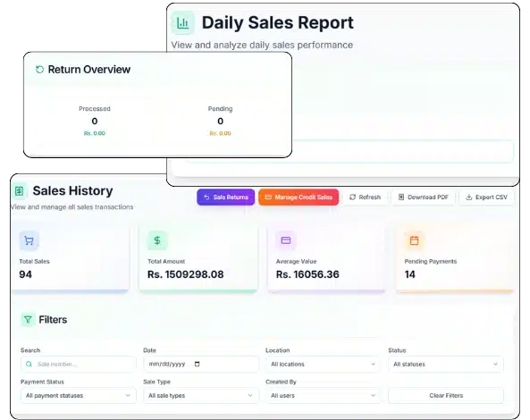Select the Pending Payments count 14

pos(410,274)
